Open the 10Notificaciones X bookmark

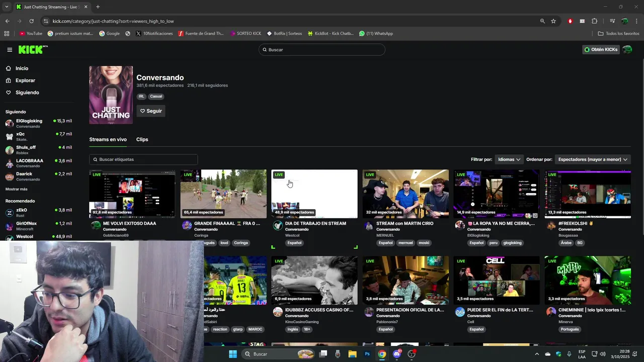point(154,34)
